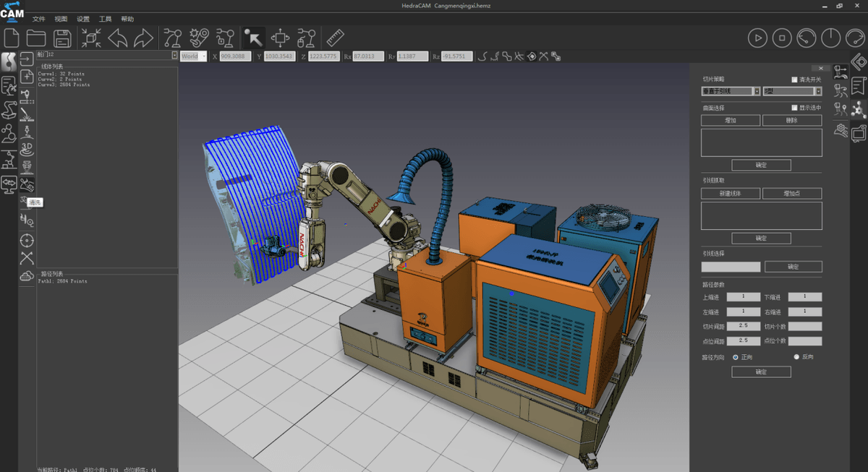Image resolution: width=868 pixels, height=472 pixels.
Task: Open the 文件 menu
Action: (39, 19)
